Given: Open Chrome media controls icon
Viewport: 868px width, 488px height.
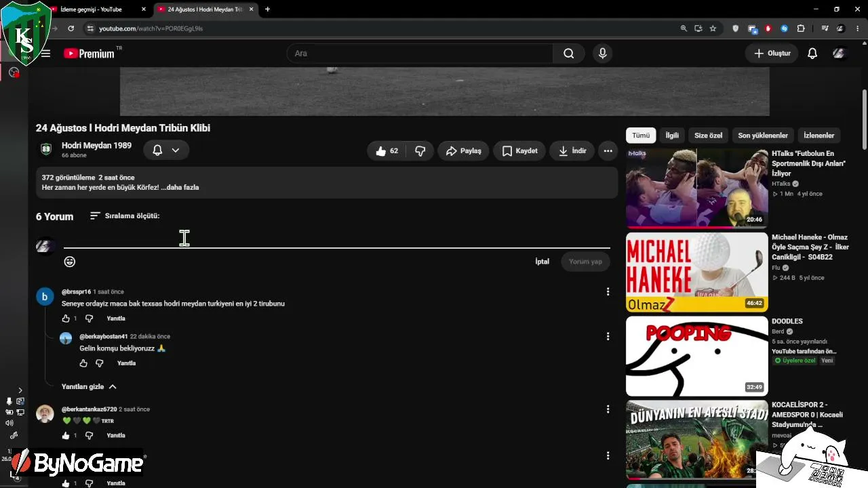Looking at the screenshot, I should 825,28.
